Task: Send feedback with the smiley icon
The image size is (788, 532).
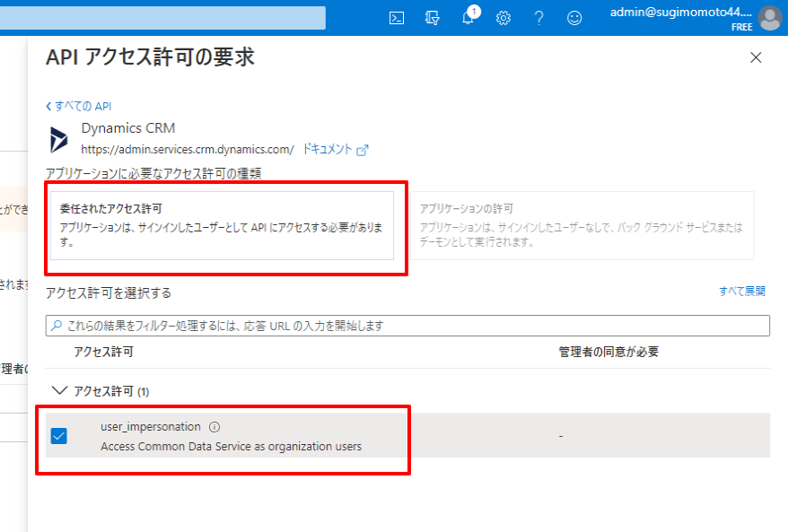Action: [573, 19]
